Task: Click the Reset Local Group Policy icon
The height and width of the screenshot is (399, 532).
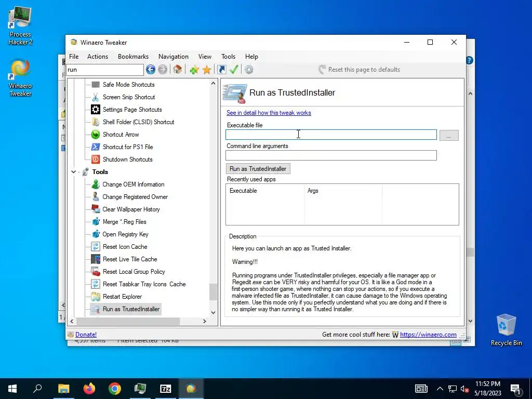Action: (96, 271)
